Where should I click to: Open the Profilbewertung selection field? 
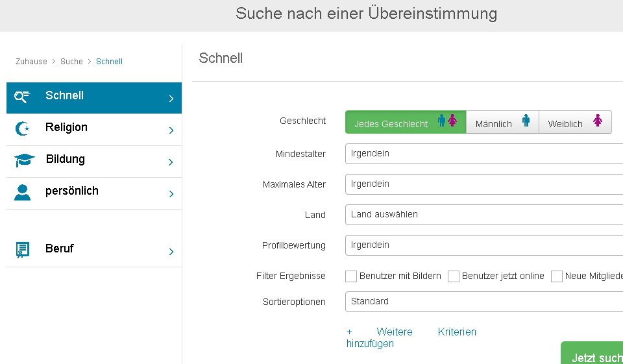pos(483,245)
